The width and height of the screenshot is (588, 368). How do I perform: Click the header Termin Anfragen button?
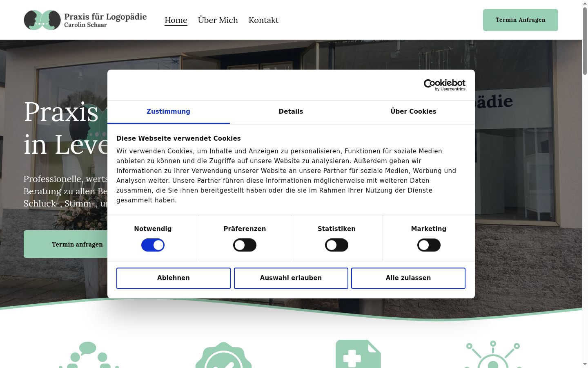click(521, 20)
